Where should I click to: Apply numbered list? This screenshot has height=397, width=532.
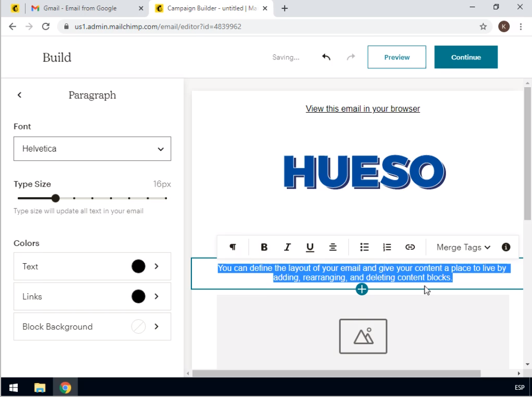click(387, 247)
